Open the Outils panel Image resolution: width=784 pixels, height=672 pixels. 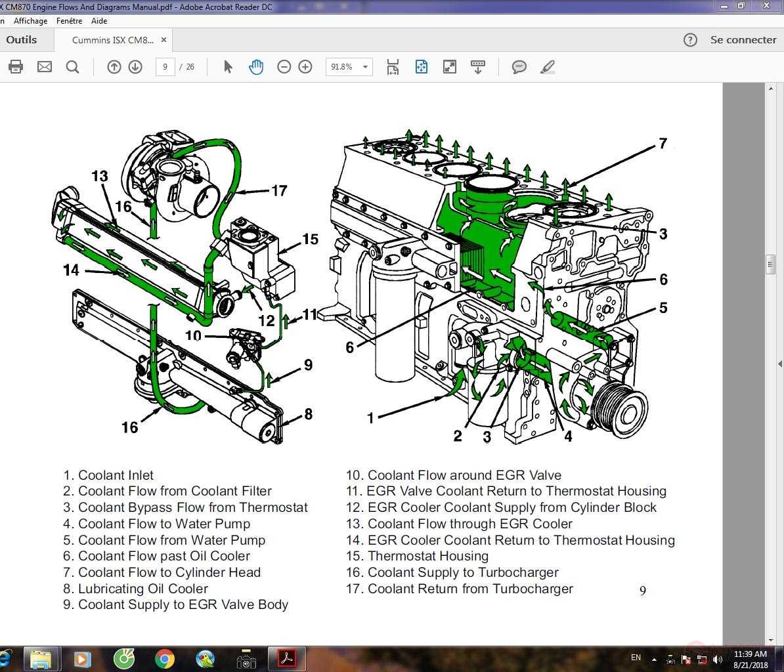[22, 39]
